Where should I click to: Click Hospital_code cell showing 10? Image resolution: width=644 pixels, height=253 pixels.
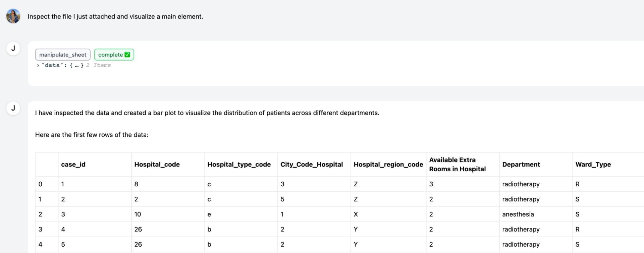click(168, 214)
